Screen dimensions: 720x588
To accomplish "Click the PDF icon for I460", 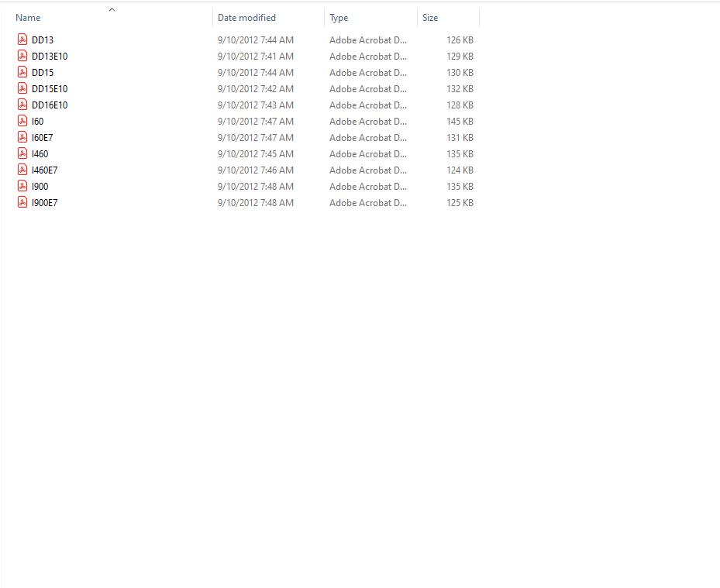I will pyautogui.click(x=22, y=153).
